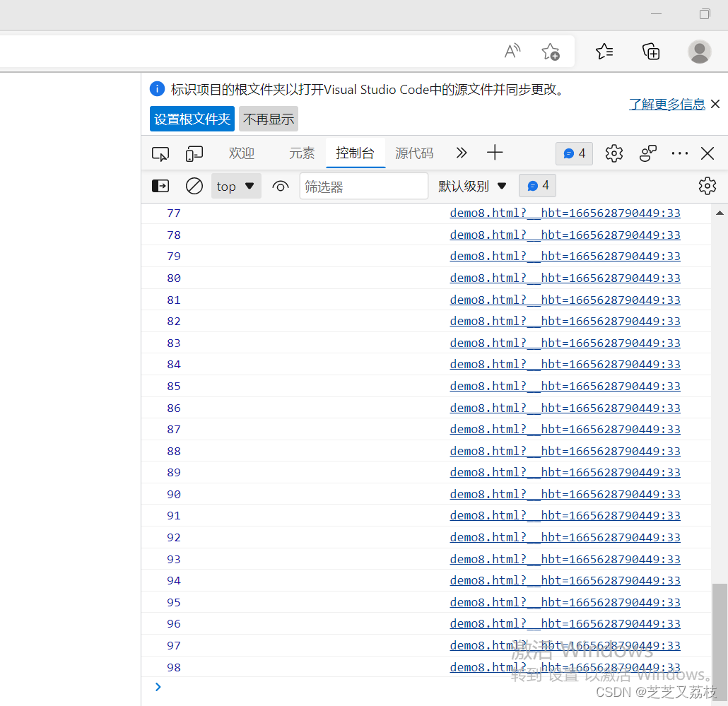The width and height of the screenshot is (728, 706).
Task: Focus the 筛选器 filter input field
Action: point(363,186)
